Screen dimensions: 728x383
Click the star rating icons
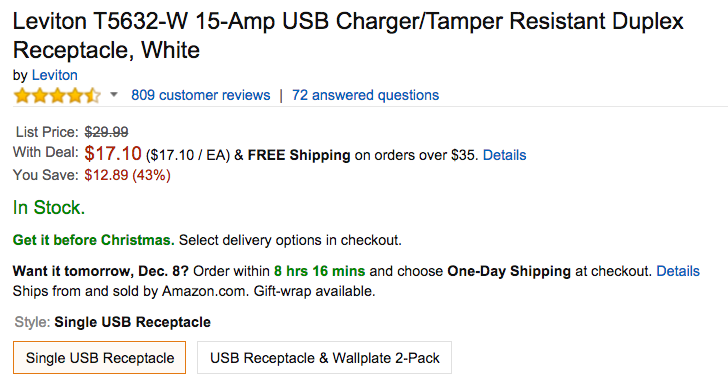(x=57, y=96)
